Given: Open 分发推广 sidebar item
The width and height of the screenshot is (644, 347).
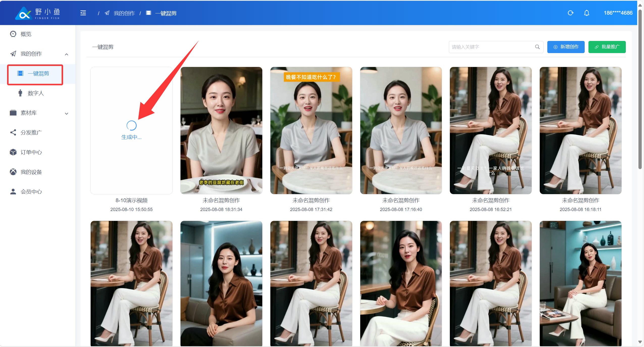Looking at the screenshot, I should (31, 133).
